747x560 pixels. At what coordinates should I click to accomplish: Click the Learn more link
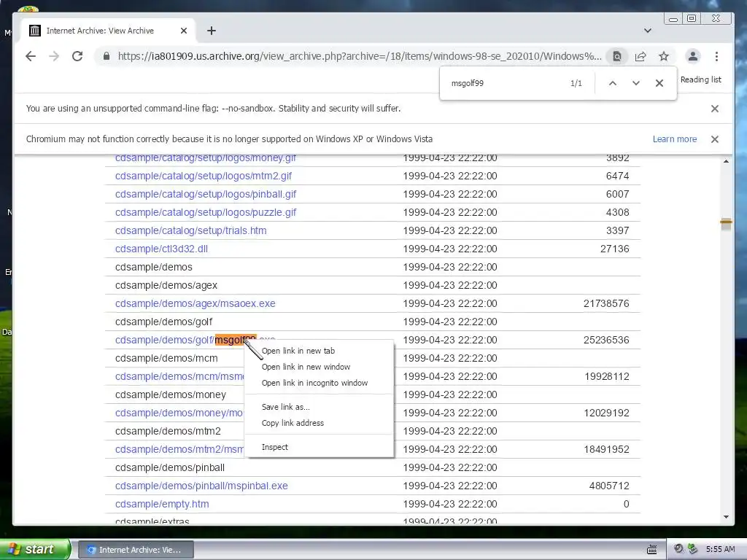(x=675, y=139)
